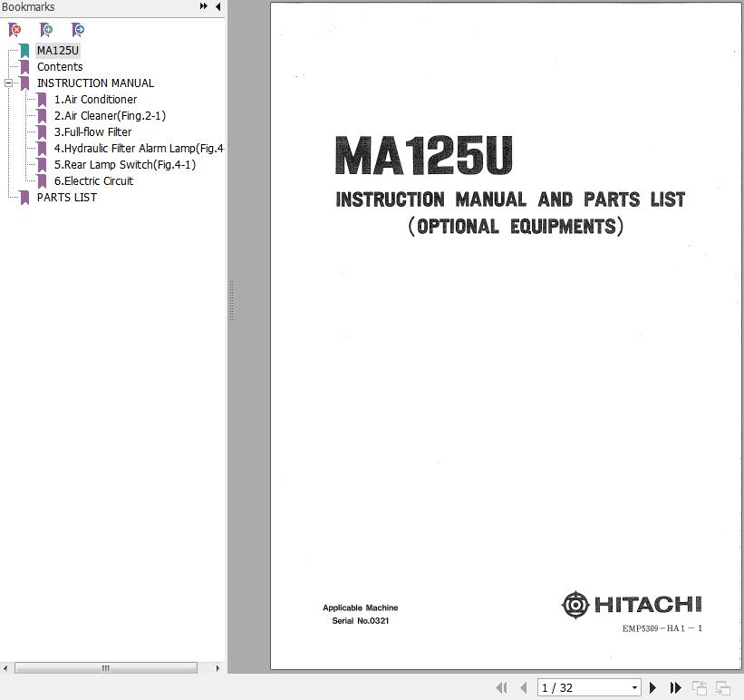Click "(OPTIONAL EQUIPMENTS)" subtitle text
744x700 pixels.
516,227
